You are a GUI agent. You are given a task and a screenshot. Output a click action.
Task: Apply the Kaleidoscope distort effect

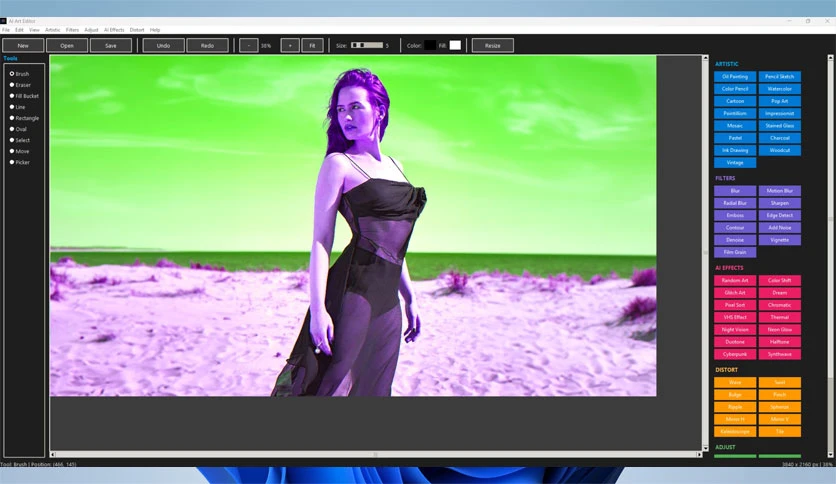[x=735, y=431]
